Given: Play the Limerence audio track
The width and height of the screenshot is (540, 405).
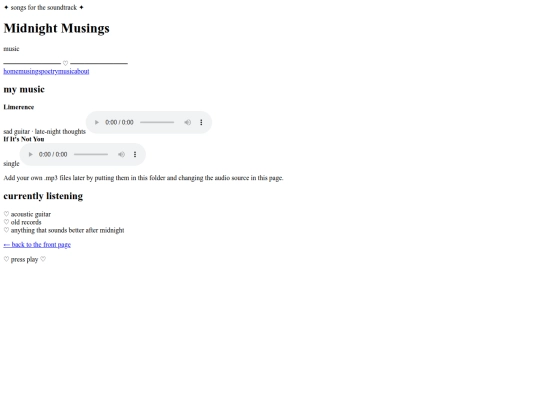Looking at the screenshot, I should [x=97, y=122].
